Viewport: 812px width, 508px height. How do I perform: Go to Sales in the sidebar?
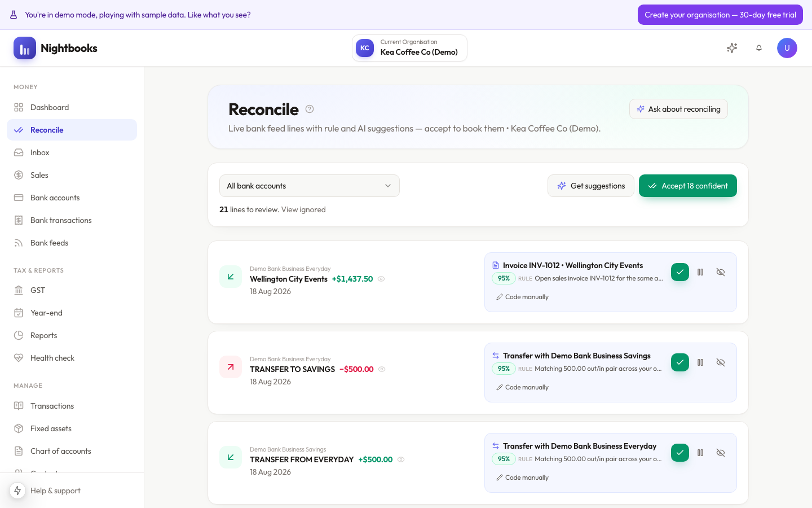pos(72,175)
